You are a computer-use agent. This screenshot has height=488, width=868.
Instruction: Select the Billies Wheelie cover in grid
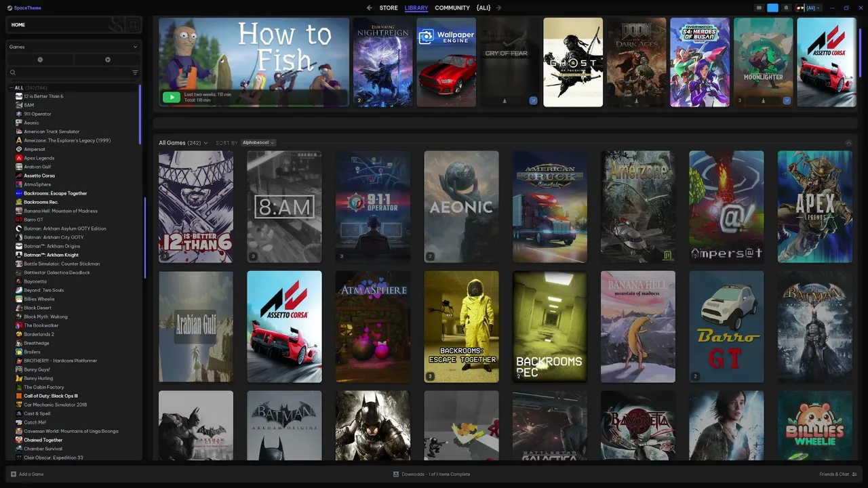[x=815, y=426]
